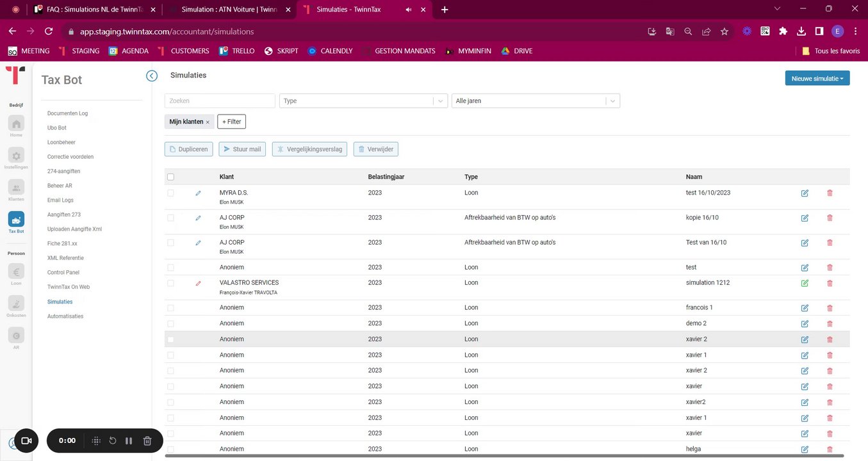868x461 pixels.
Task: Click the Vergelijkingsverslag button
Action: [x=309, y=149]
